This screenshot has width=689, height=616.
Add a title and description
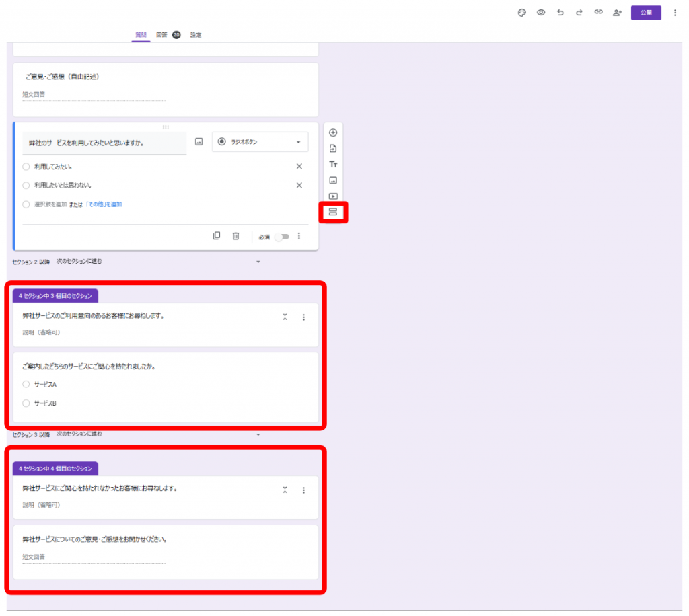(x=333, y=165)
